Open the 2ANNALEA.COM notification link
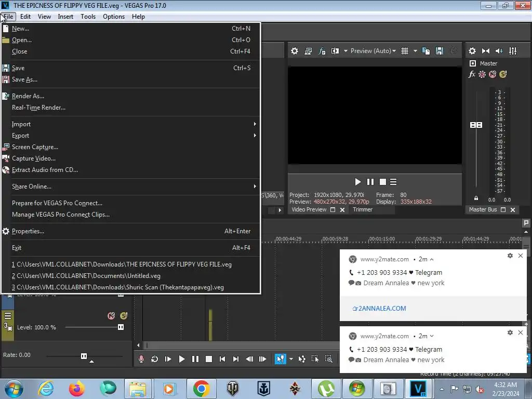Image resolution: width=532 pixels, height=399 pixels. click(x=379, y=309)
